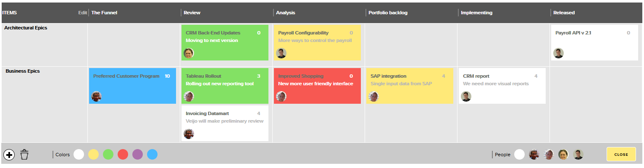This screenshot has width=644, height=168.
Task: Select first person avatar in People filter
Action: 534,155
